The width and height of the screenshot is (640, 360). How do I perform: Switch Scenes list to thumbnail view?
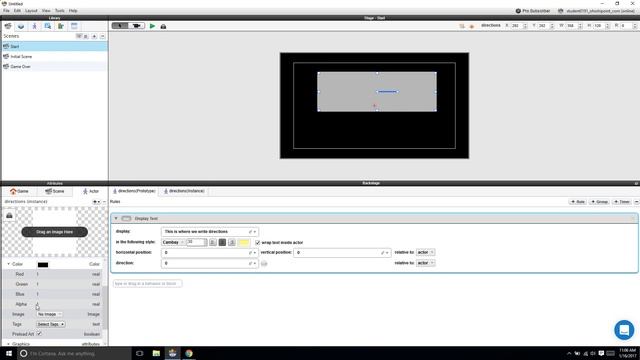[79, 36]
